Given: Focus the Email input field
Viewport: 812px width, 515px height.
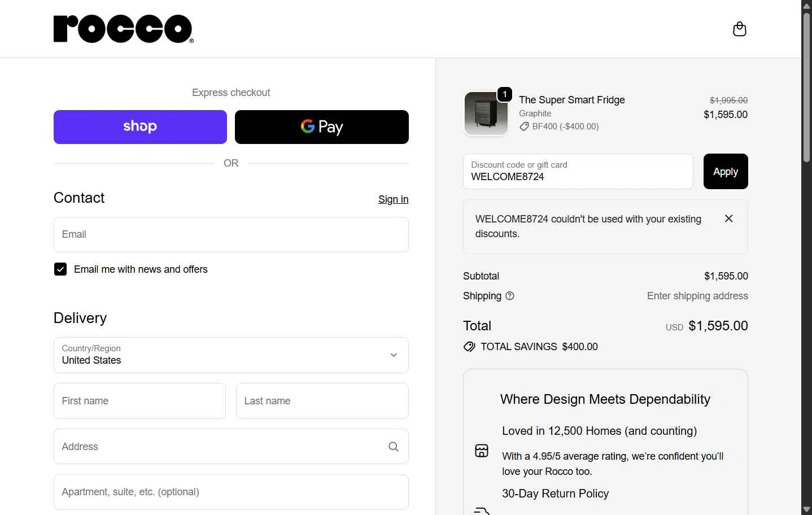Looking at the screenshot, I should [231, 235].
